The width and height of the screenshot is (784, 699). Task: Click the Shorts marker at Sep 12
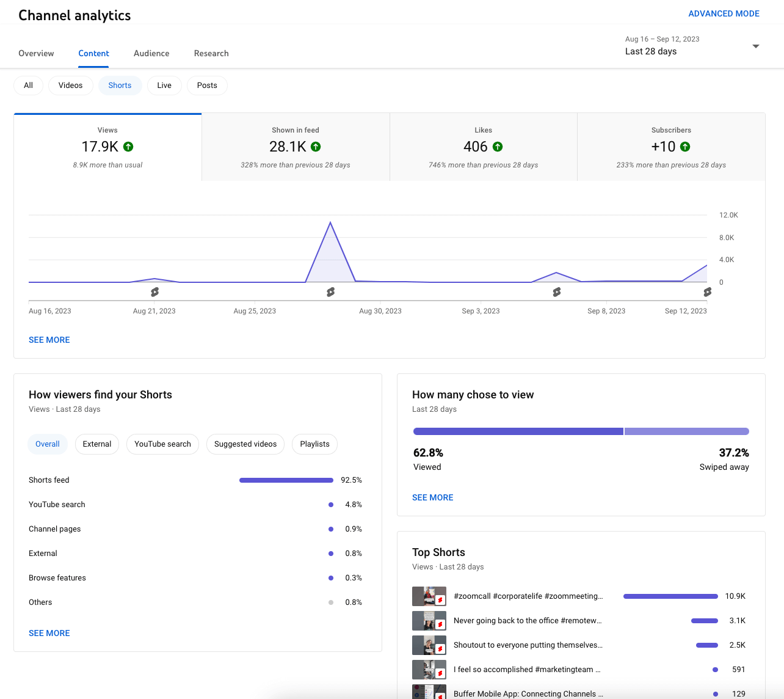(707, 292)
